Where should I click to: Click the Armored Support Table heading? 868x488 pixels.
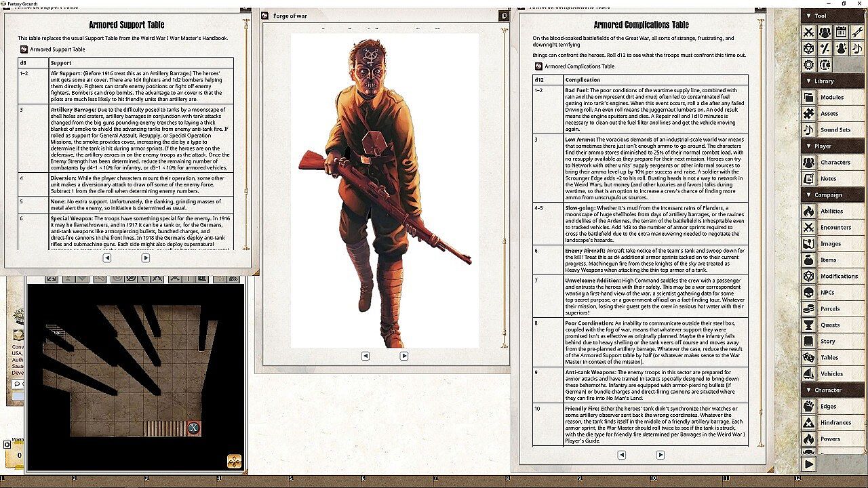pyautogui.click(x=127, y=25)
